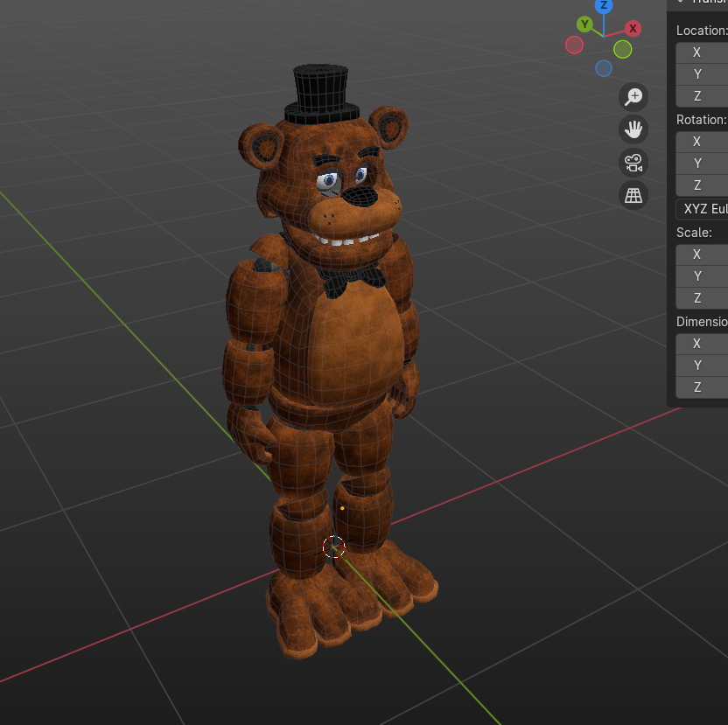The image size is (728, 725).
Task: Select the bear's black bow tie
Action: tap(353, 279)
